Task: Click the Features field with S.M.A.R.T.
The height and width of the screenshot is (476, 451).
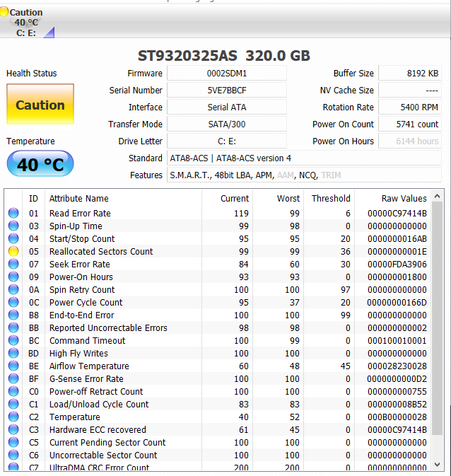Action: 304,175
